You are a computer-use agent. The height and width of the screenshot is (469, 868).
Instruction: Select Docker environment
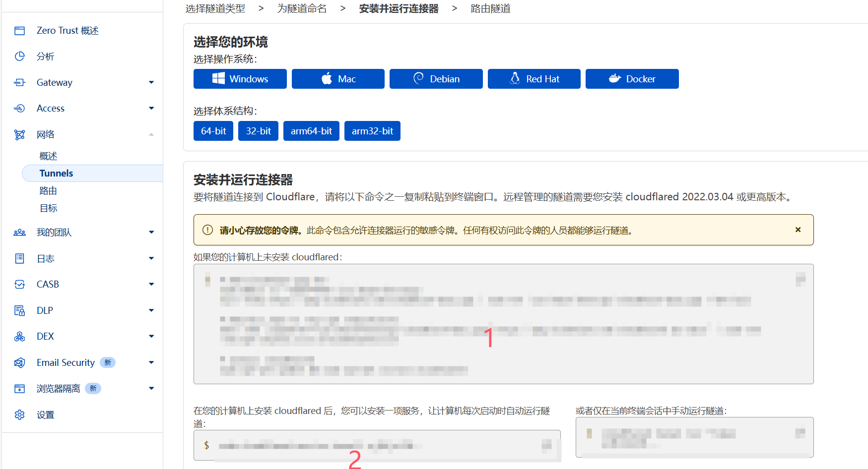tap(632, 79)
